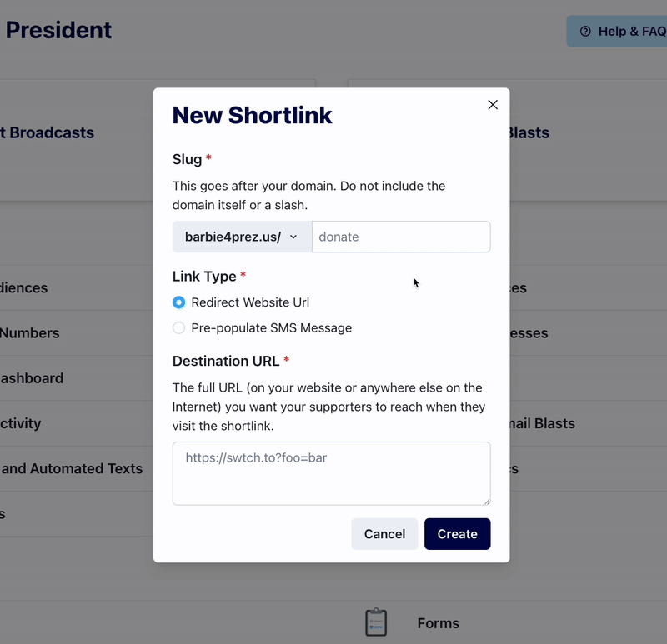The height and width of the screenshot is (644, 667).
Task: Click the Forms label at the bottom
Action: point(438,622)
